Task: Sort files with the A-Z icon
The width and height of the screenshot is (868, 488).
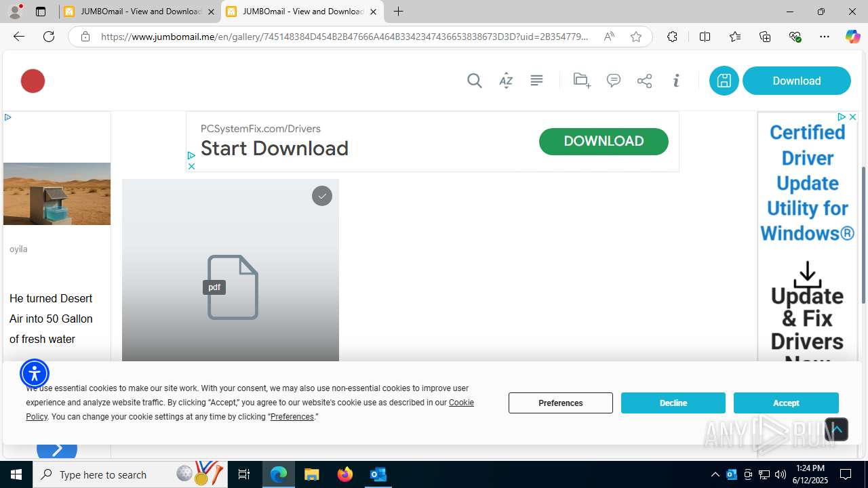Action: [x=506, y=81]
